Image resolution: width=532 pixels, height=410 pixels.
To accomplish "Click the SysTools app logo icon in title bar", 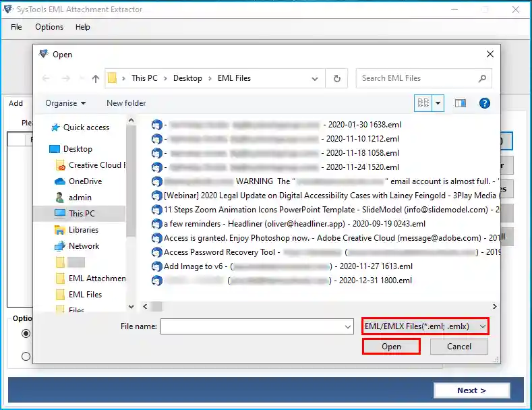I will [x=8, y=9].
